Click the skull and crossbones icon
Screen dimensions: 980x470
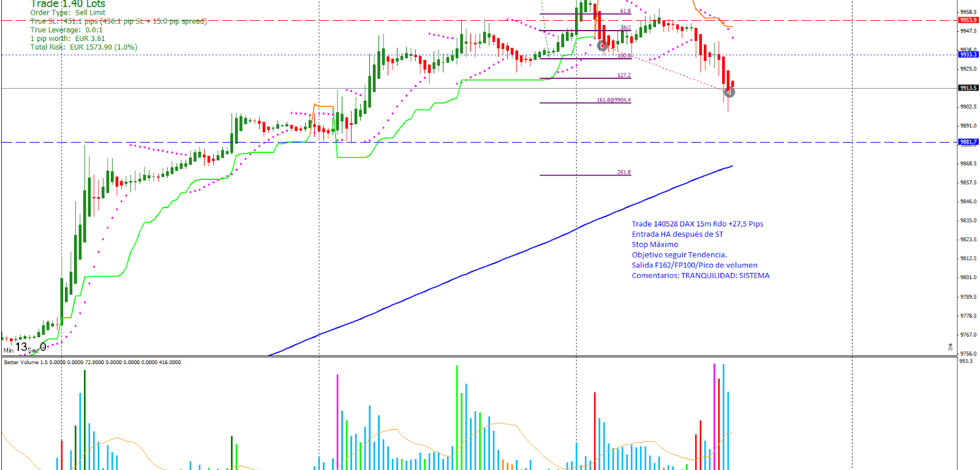click(950, 347)
